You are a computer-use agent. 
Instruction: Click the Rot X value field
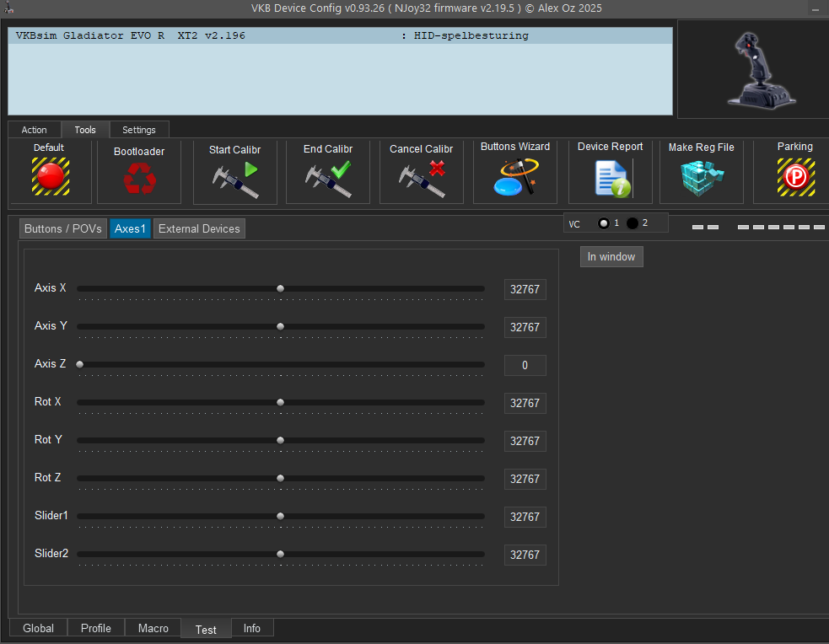(x=525, y=403)
